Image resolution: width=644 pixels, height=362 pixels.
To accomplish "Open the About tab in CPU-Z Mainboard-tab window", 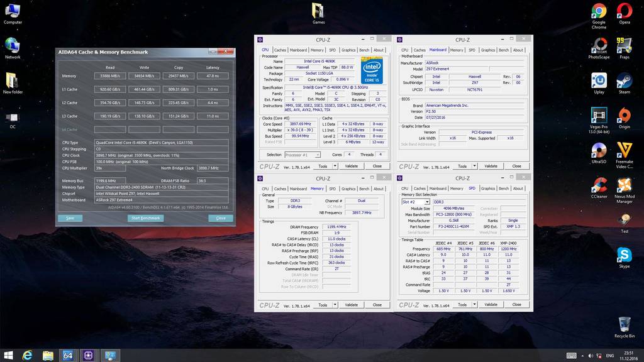I will point(518,50).
